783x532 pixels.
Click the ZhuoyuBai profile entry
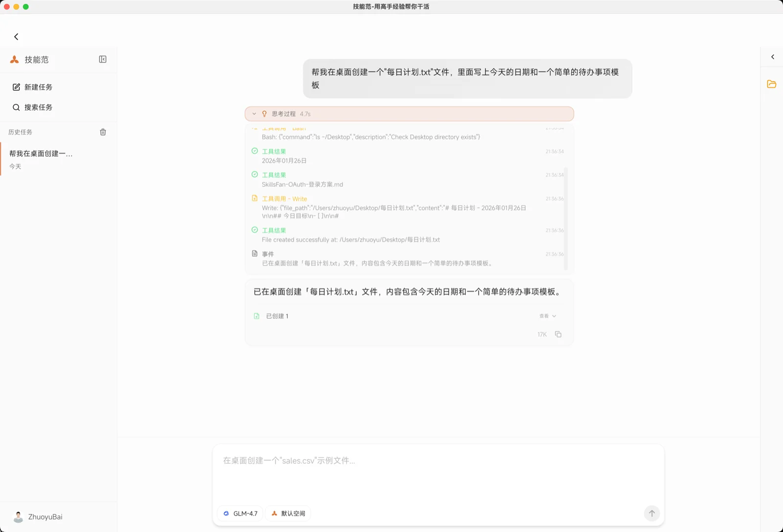(x=36, y=517)
